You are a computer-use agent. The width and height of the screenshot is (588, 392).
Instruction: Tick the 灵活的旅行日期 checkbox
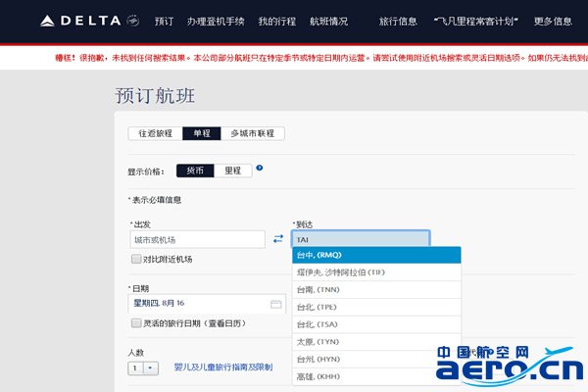136,323
